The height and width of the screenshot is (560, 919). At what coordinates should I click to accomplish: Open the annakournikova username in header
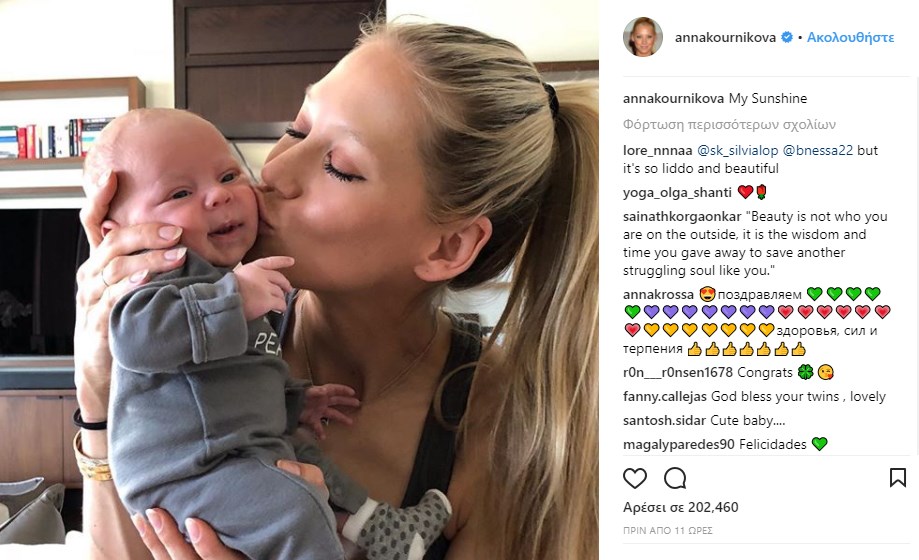(x=725, y=37)
